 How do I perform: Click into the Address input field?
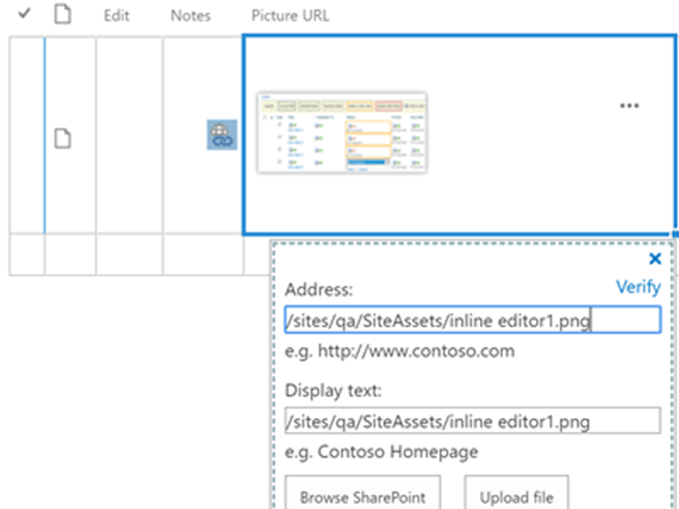473,320
